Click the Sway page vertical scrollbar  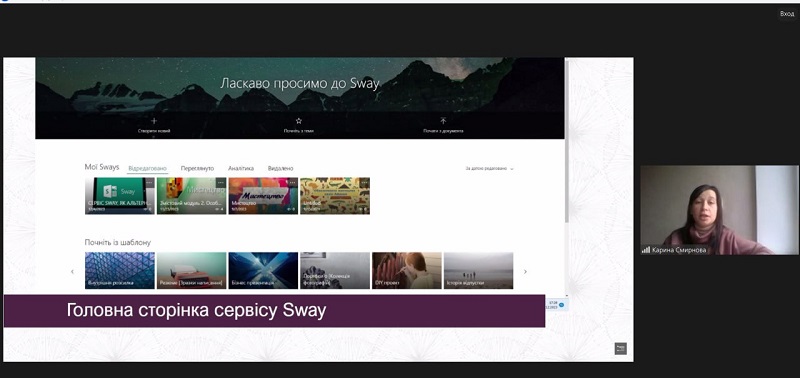tap(566, 142)
